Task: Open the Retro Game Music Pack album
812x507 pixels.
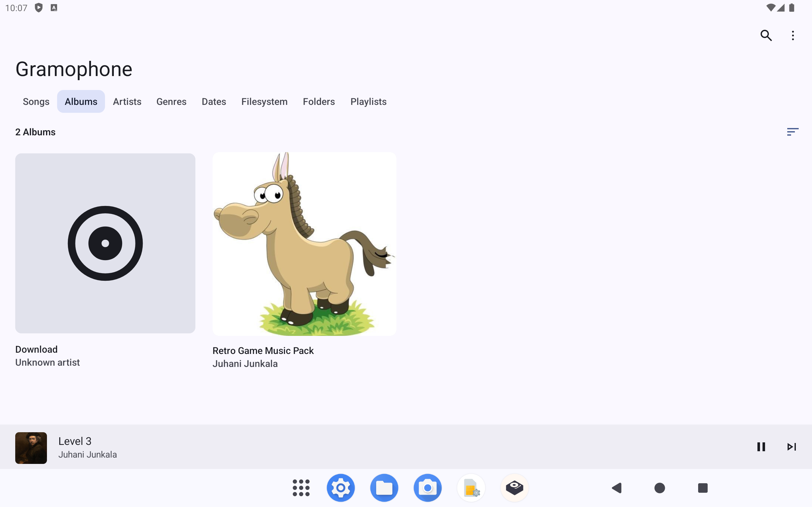Action: (304, 244)
